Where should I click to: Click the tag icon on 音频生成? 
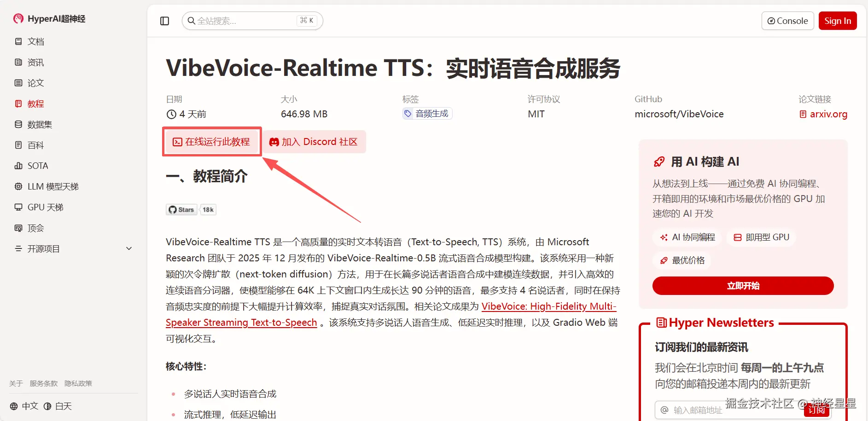408,114
